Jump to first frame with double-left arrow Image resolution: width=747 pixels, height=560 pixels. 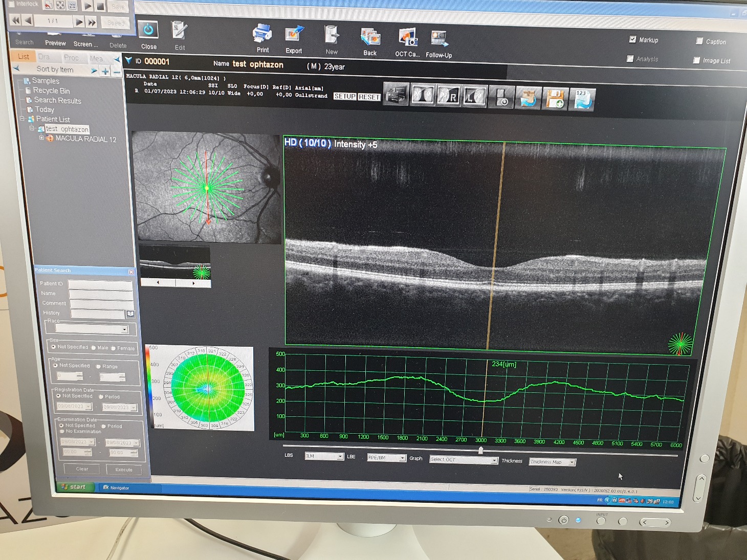click(x=15, y=20)
